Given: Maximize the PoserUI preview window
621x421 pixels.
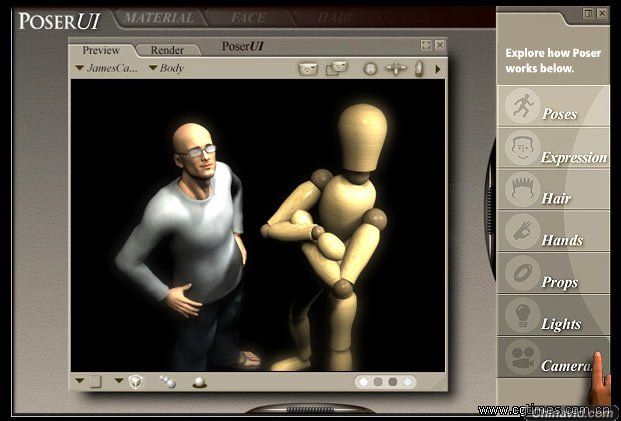Looking at the screenshot, I should tap(426, 45).
